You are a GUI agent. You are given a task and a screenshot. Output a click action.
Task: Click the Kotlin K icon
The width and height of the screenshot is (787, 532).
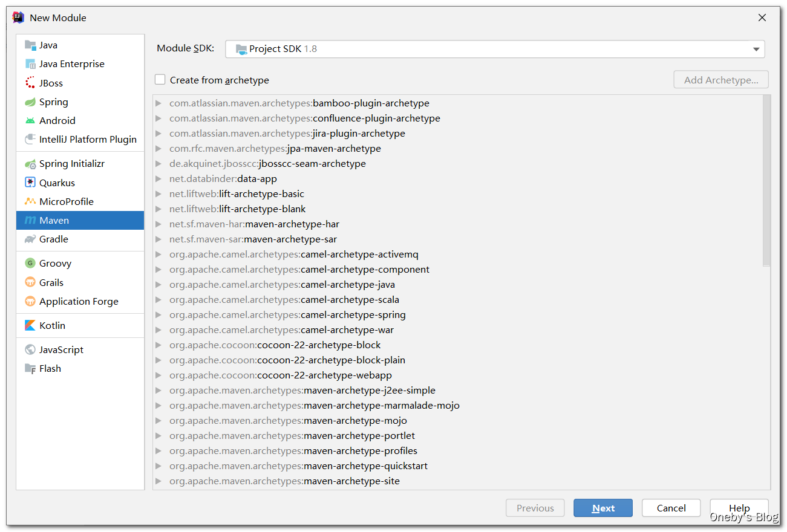pyautogui.click(x=30, y=325)
